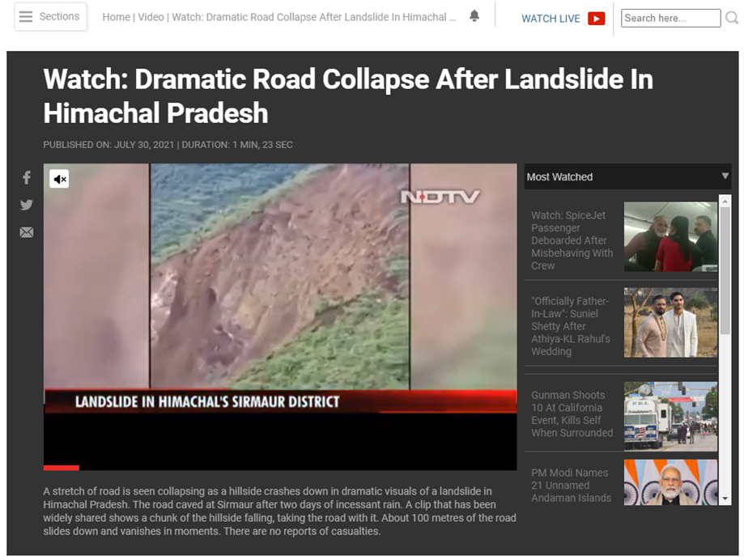
Task: Focus the 'Search here...' input field
Action: (670, 18)
